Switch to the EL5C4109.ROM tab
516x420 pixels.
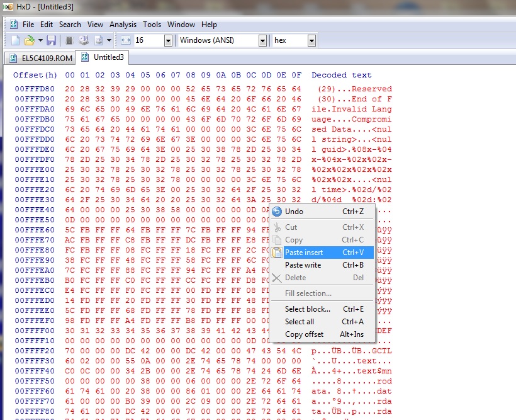tap(40, 58)
